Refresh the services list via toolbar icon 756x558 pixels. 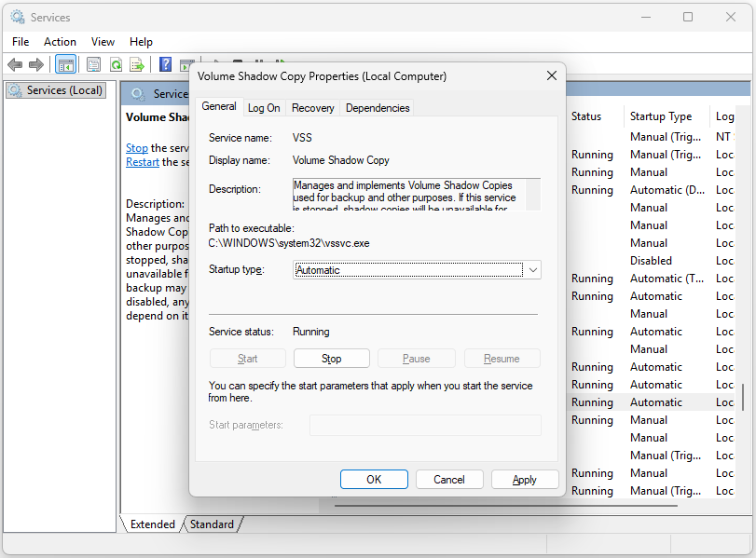(x=116, y=64)
